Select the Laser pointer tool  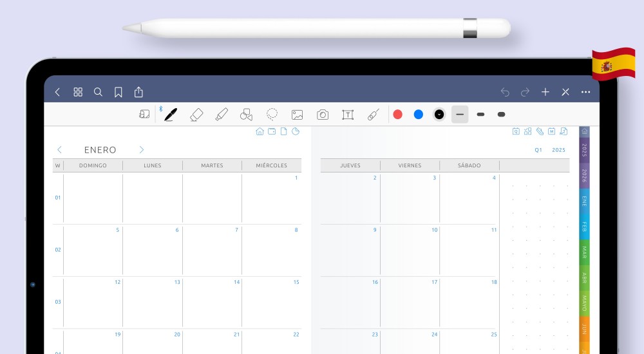click(x=374, y=115)
